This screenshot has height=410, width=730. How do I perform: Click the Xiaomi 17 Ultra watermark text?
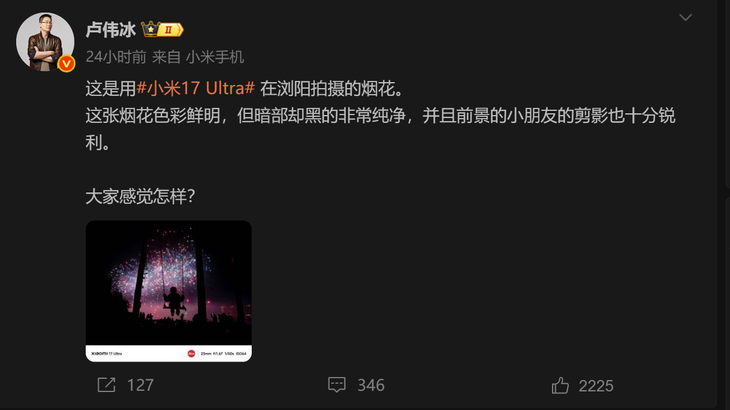pyautogui.click(x=107, y=354)
